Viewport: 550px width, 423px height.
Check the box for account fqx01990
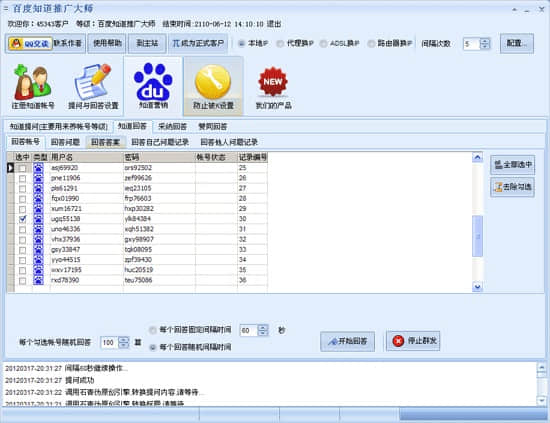(x=22, y=199)
